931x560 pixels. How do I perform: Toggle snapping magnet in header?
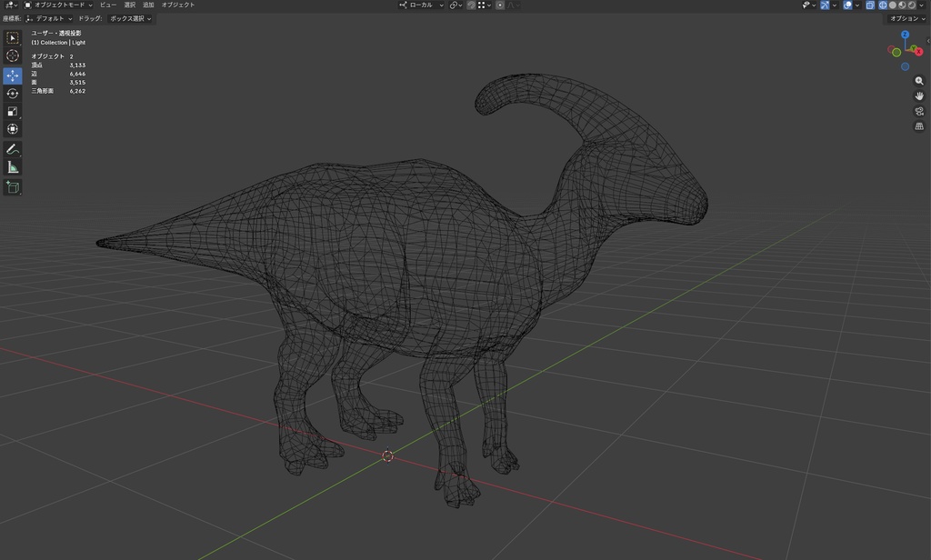471,5
